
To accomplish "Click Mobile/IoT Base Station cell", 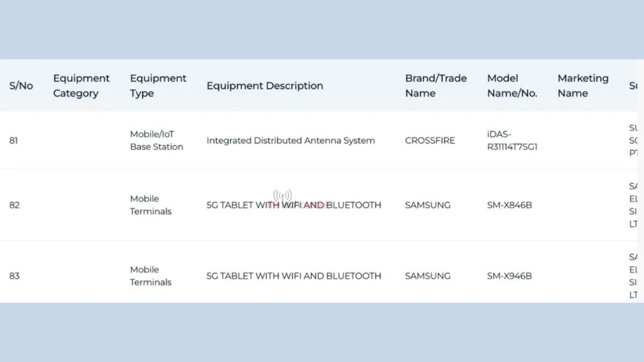I will [x=157, y=141].
